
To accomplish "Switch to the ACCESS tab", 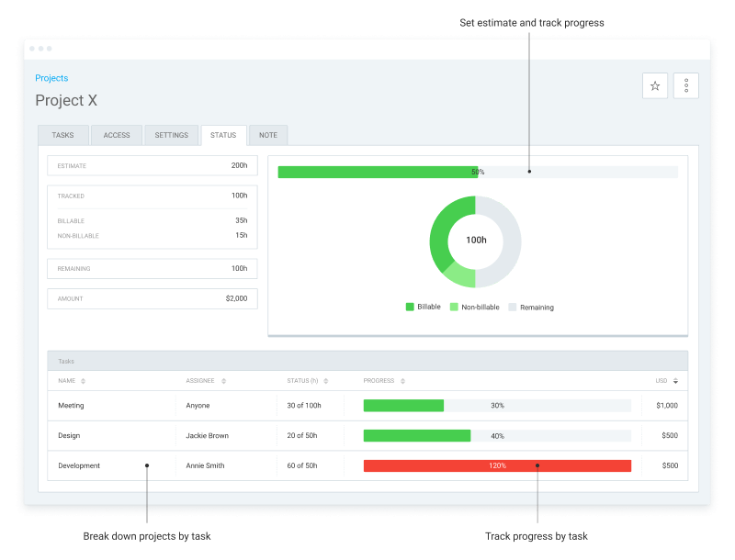I will [117, 135].
